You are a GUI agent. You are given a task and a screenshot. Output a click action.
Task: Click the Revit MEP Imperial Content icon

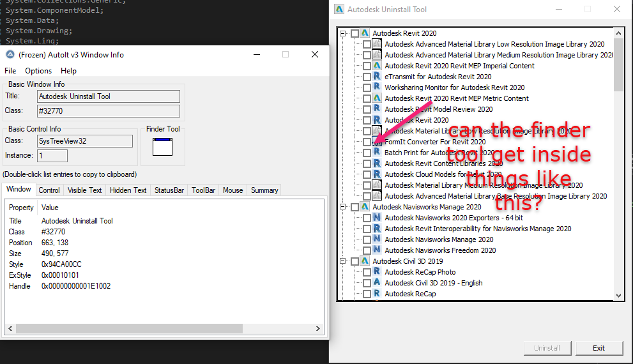[x=377, y=65]
